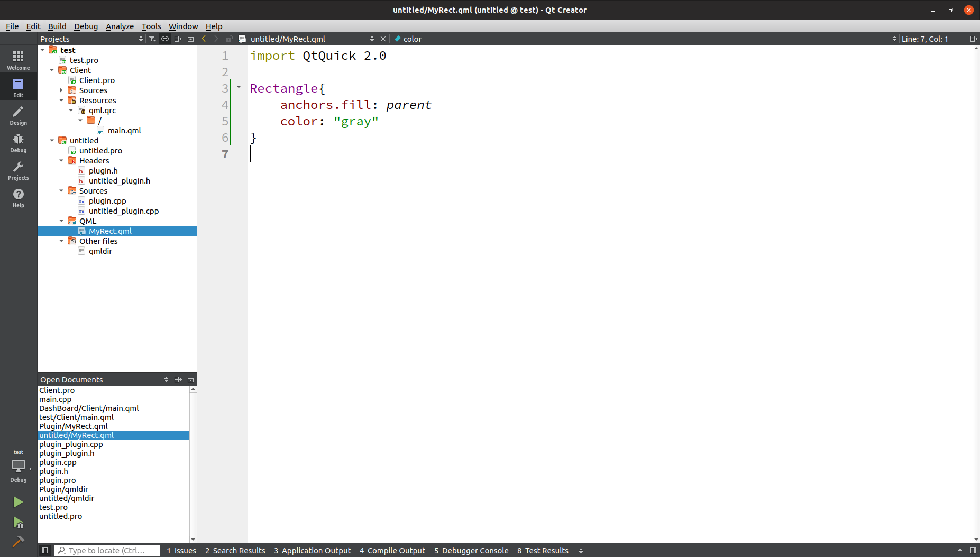Viewport: 980px width, 557px height.
Task: Click the Issues output pane button
Action: pos(181,550)
